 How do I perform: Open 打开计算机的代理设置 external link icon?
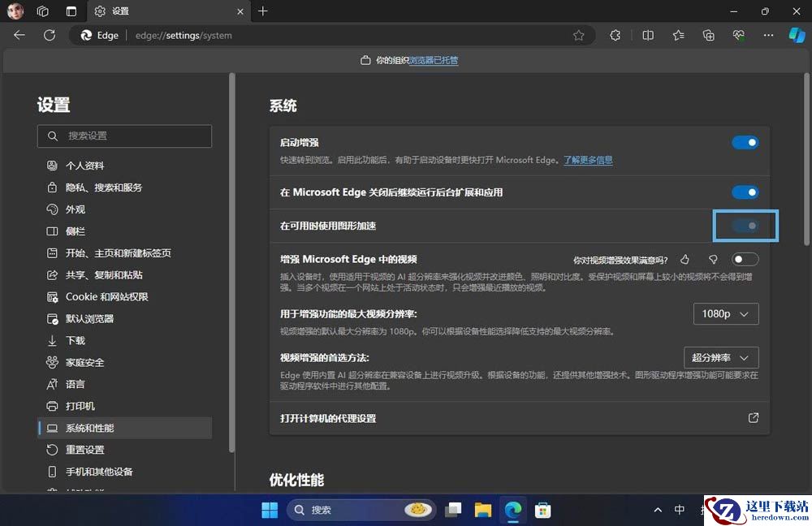coord(754,418)
